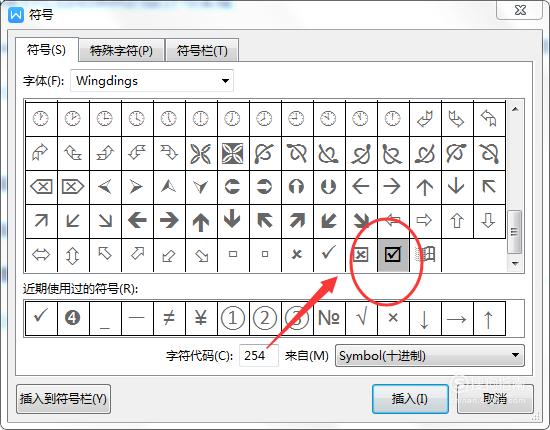Switch to the 符号(S) tab
Screen dimensions: 550x430
[x=46, y=50]
